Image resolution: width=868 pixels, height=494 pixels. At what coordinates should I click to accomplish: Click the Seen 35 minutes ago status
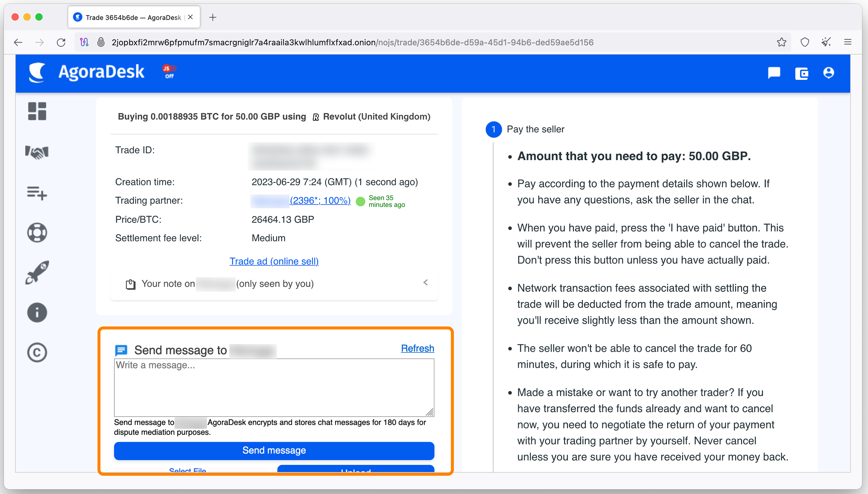[386, 201]
